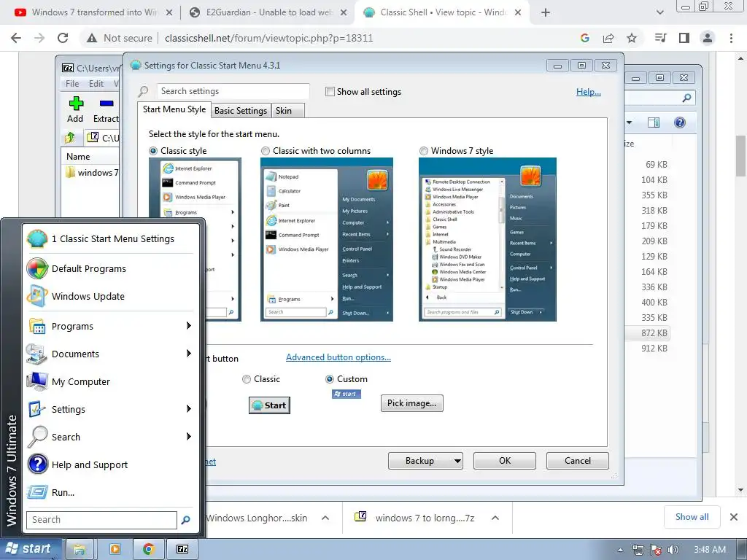This screenshot has height=560, width=747.
Task: Click Chrome share page icon
Action: click(608, 38)
